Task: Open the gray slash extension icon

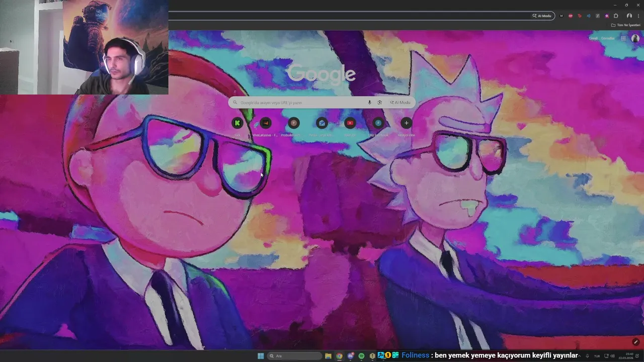Action: (598, 16)
